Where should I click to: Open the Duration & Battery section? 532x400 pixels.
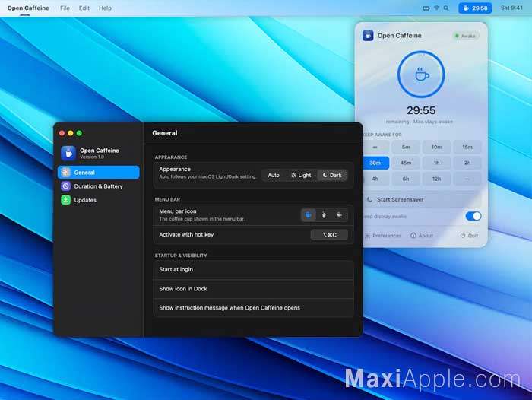click(x=98, y=186)
